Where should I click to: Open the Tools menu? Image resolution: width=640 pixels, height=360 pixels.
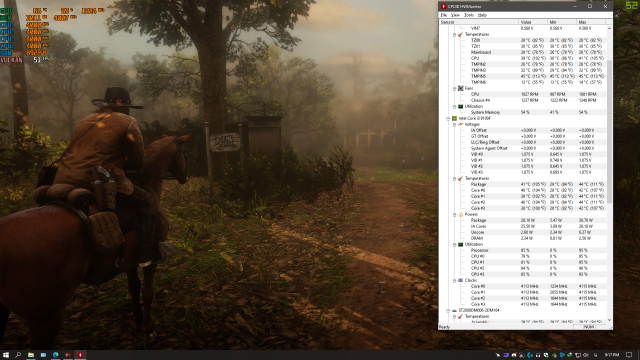[x=469, y=15]
